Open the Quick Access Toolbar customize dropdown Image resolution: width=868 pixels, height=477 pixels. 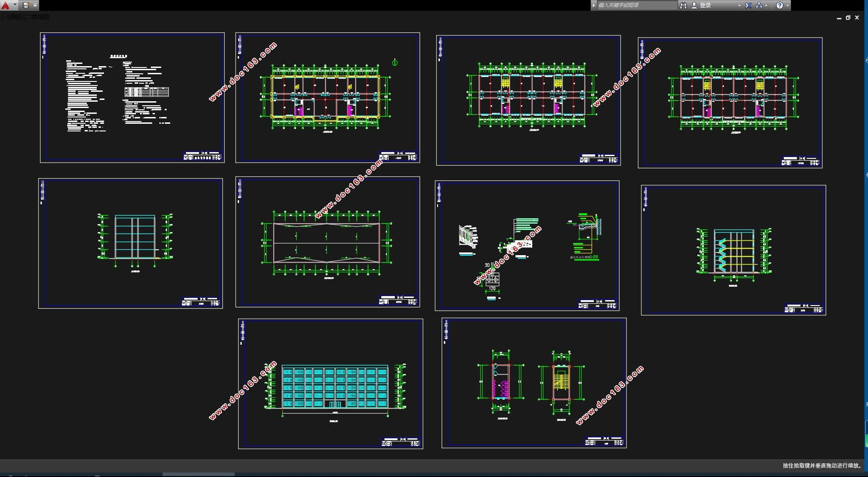tap(35, 5)
